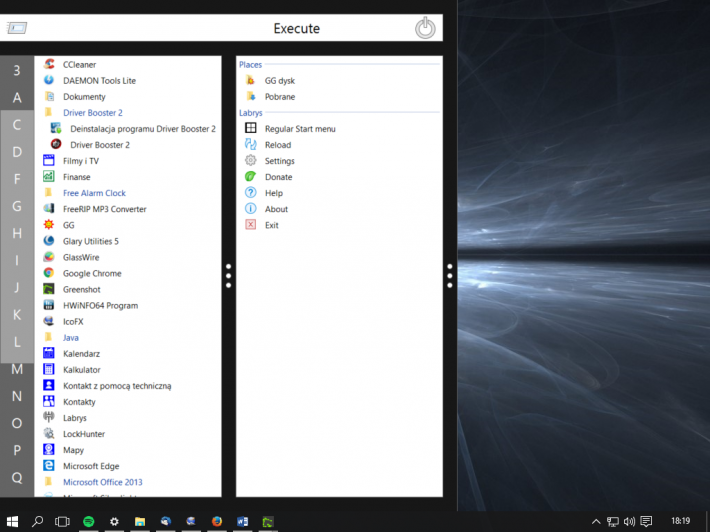Click the Windows Start button
The height and width of the screenshot is (532, 710).
coord(12,521)
